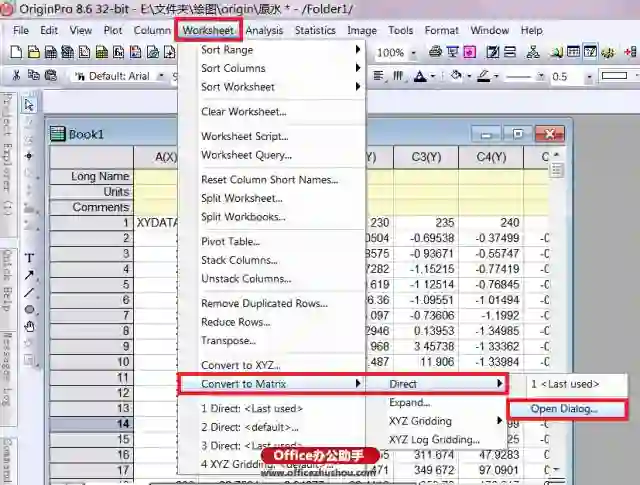Open the Tools menu

tap(400, 30)
